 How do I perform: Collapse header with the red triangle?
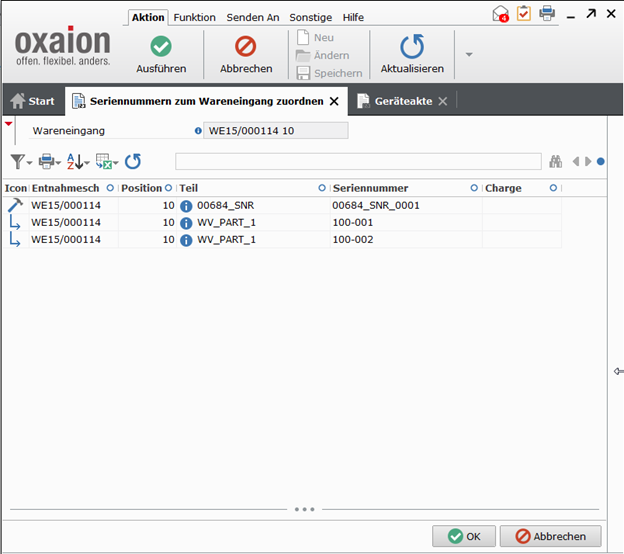coord(9,124)
